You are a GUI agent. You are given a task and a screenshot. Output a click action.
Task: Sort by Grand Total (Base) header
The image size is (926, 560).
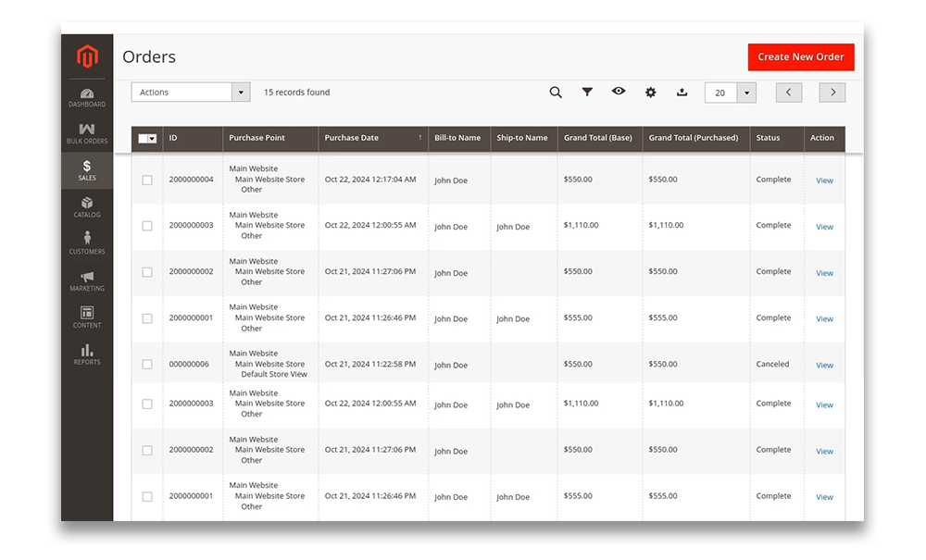click(600, 139)
